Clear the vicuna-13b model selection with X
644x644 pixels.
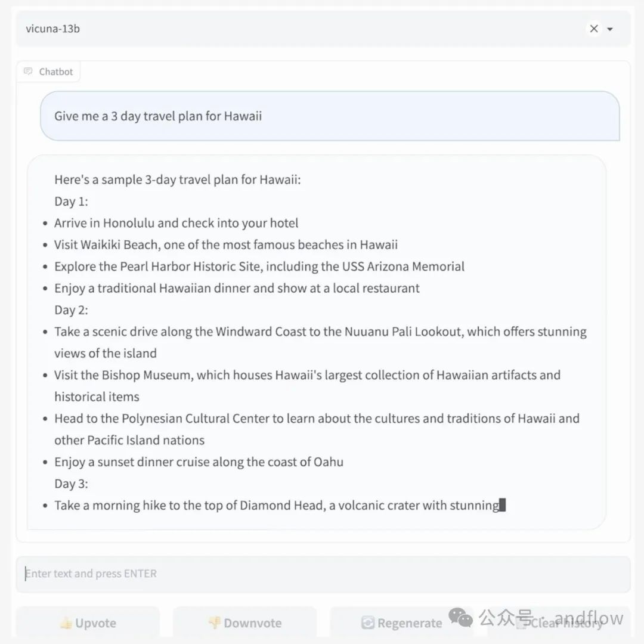pyautogui.click(x=593, y=29)
